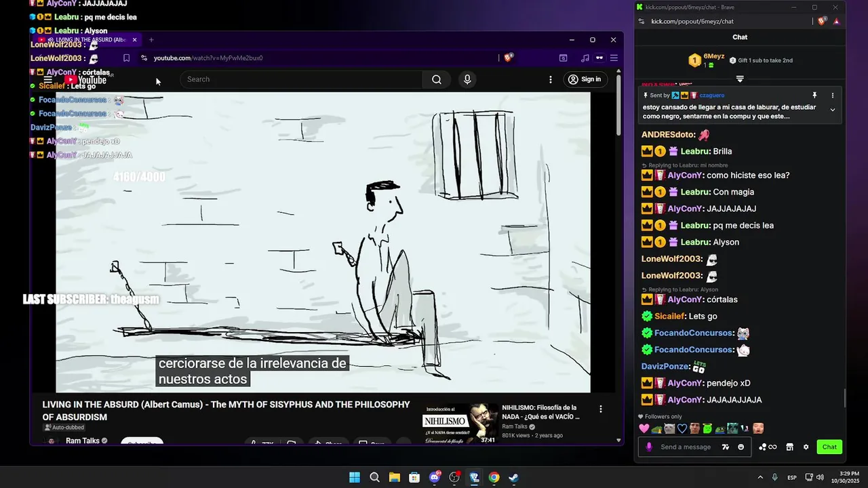Open Windows taskbar search
The image size is (868, 488).
[374, 477]
